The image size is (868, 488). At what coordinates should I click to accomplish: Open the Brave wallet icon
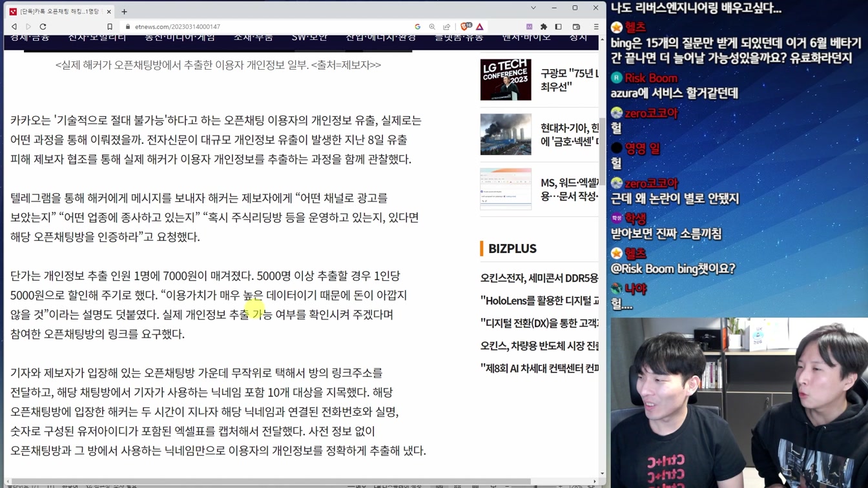click(577, 26)
